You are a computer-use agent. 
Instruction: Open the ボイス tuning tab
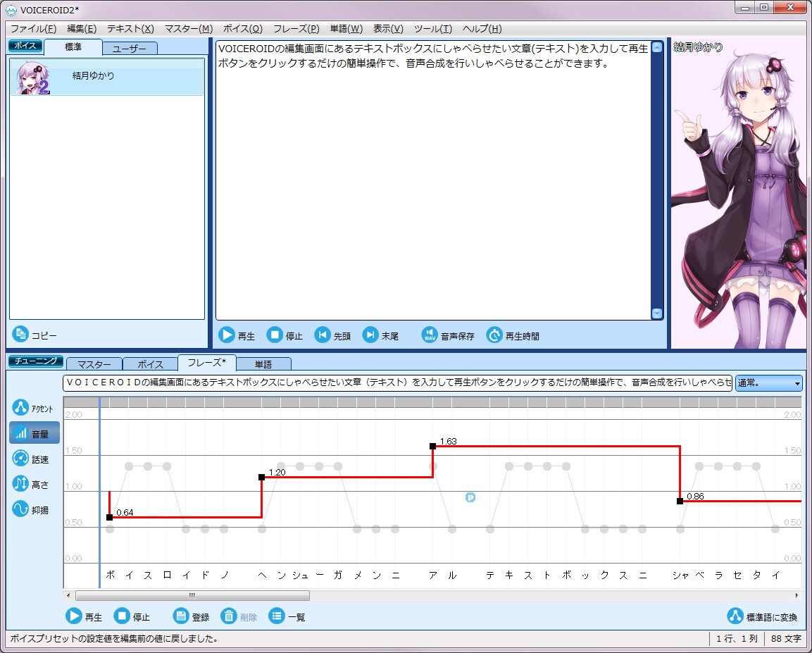pos(150,364)
